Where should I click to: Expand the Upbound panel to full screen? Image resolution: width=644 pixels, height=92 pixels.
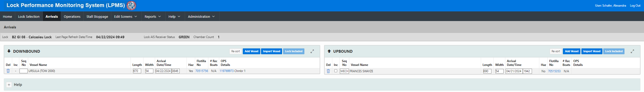[x=632, y=51]
